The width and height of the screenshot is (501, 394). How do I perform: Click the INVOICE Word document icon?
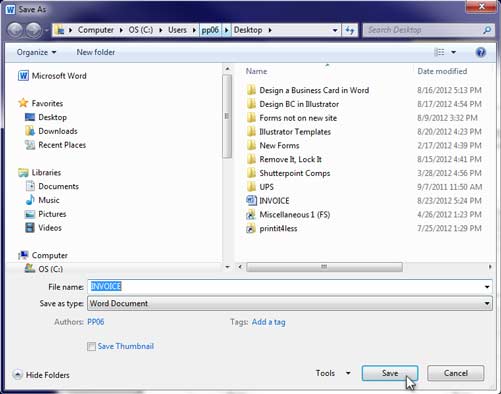pyautogui.click(x=251, y=200)
